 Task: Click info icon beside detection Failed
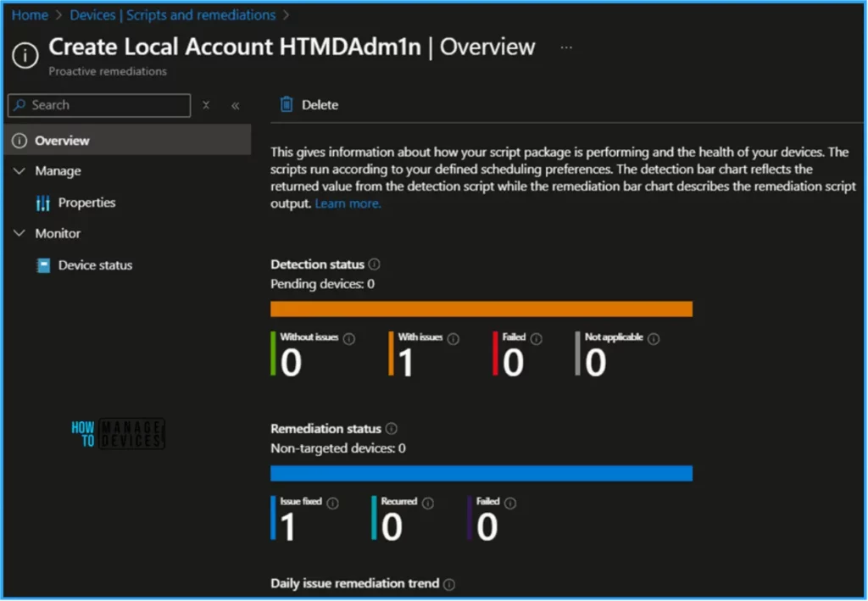coord(537,339)
